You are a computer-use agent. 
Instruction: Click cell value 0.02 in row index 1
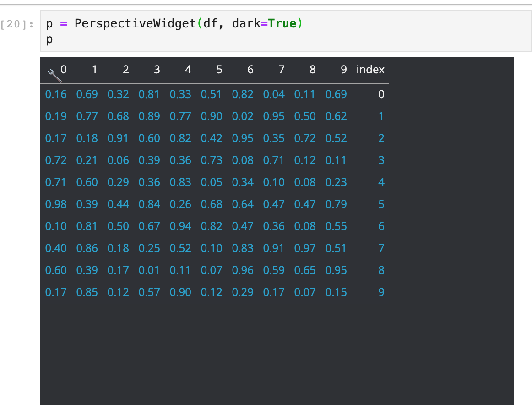click(243, 116)
